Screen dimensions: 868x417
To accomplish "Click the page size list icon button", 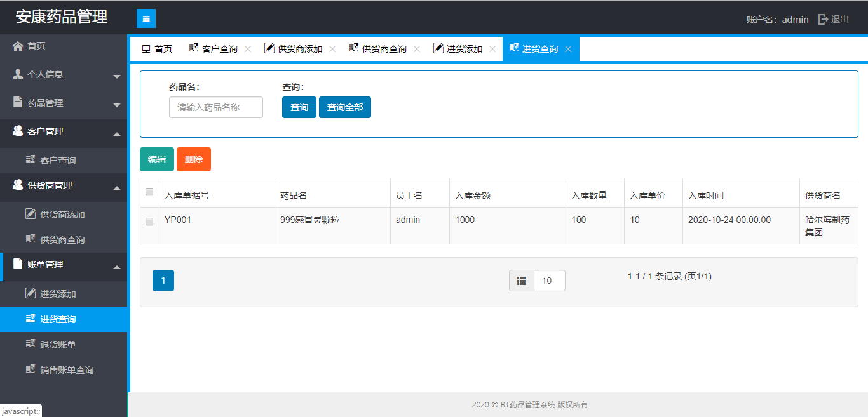I will tap(522, 281).
